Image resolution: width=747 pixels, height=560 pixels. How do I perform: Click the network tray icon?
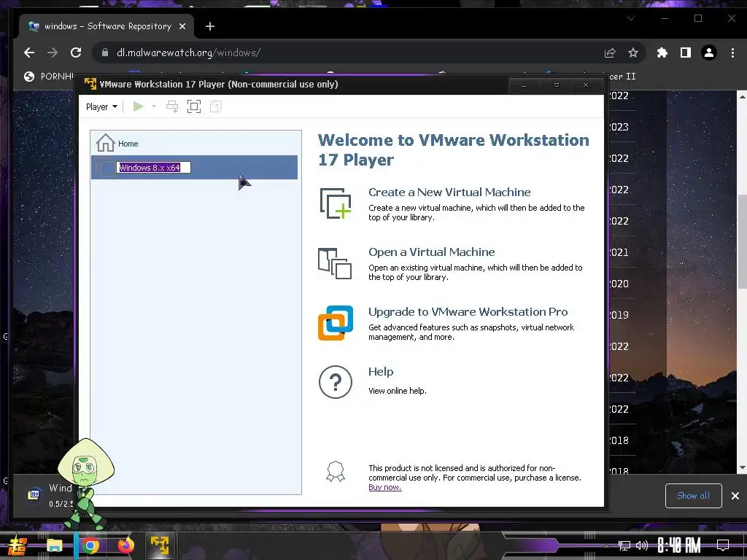point(624,545)
